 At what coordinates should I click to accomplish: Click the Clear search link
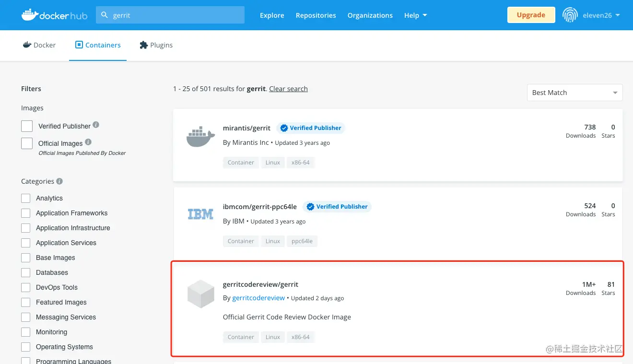[288, 88]
